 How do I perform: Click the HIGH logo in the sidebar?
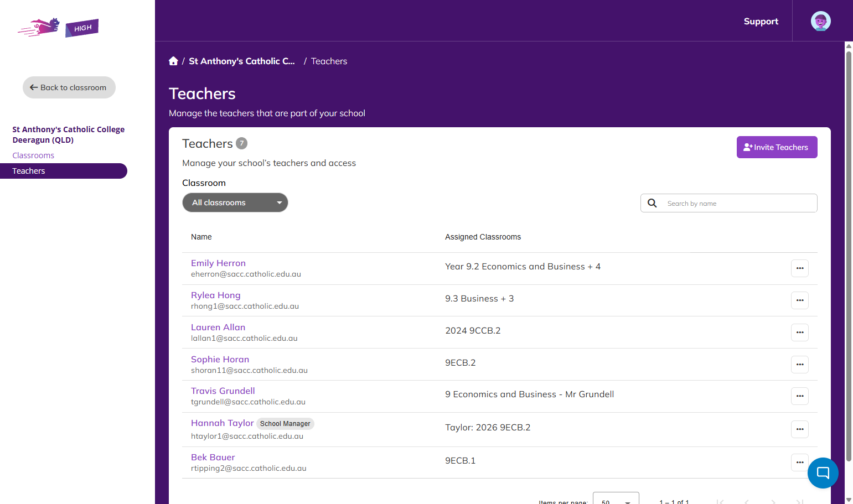pyautogui.click(x=58, y=27)
